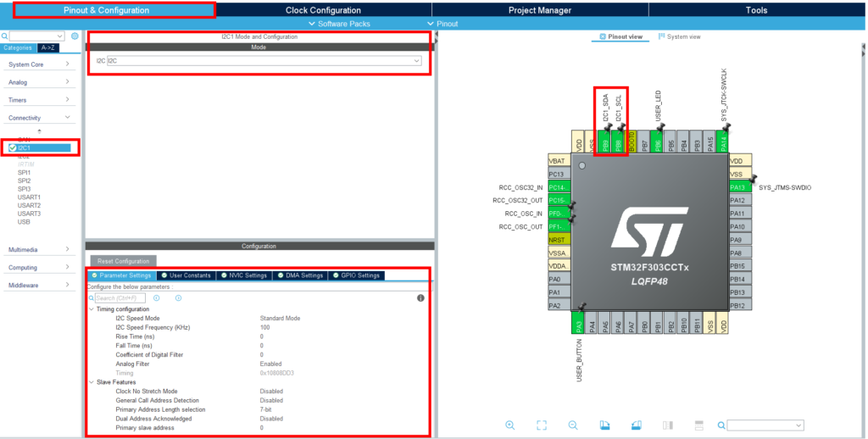Select USART3 in the Connectivity list
This screenshot has width=868, height=439.
pyautogui.click(x=29, y=214)
